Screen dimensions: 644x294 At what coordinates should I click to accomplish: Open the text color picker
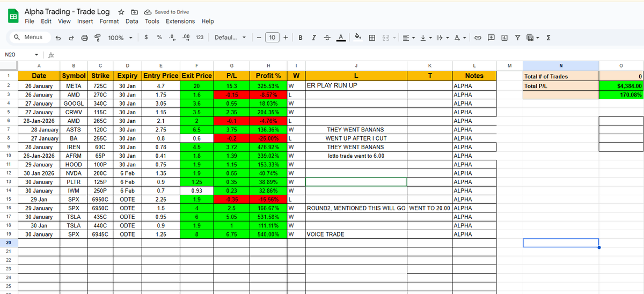(340, 38)
